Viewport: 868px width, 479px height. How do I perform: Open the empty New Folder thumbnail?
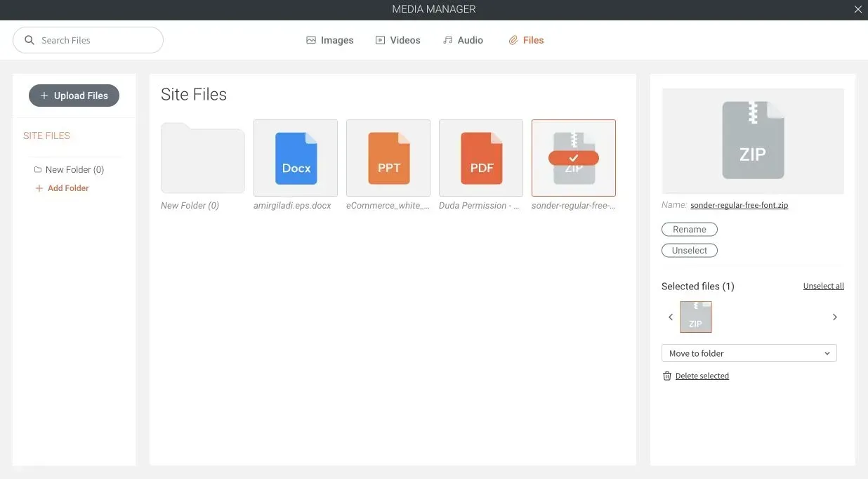pyautogui.click(x=203, y=157)
